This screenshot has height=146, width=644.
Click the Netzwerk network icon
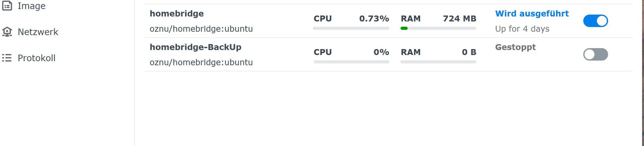point(7,32)
